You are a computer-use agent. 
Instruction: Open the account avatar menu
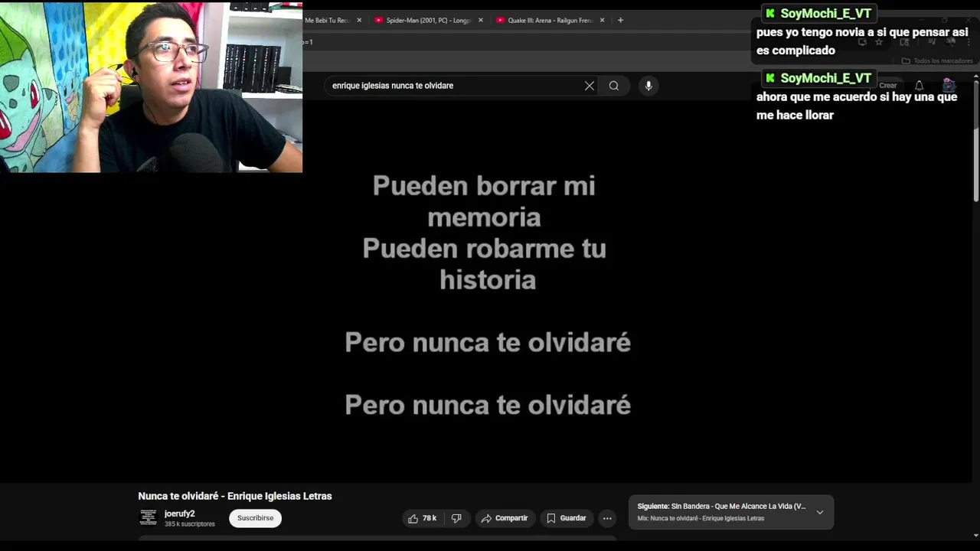[949, 85]
